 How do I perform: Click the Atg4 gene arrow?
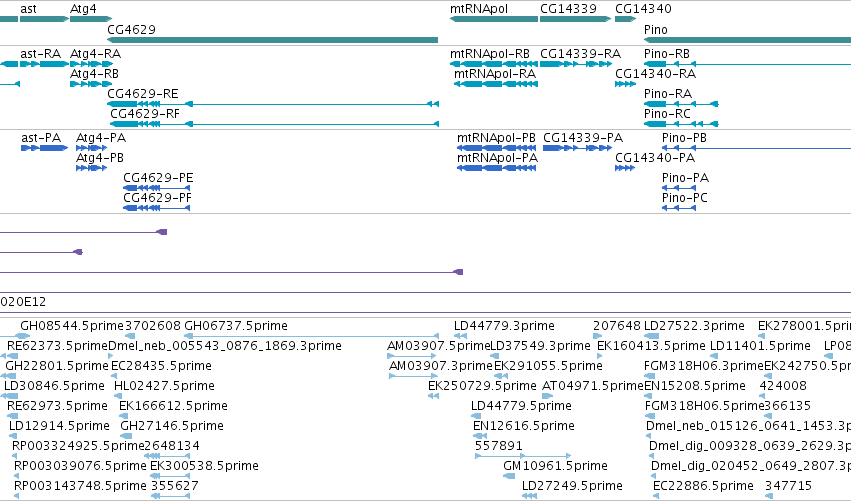(x=91, y=19)
